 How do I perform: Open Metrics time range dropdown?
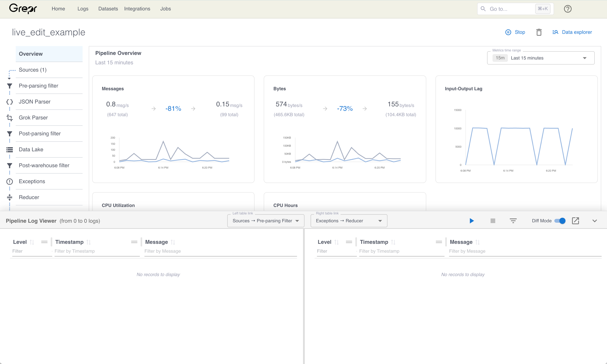pos(540,58)
